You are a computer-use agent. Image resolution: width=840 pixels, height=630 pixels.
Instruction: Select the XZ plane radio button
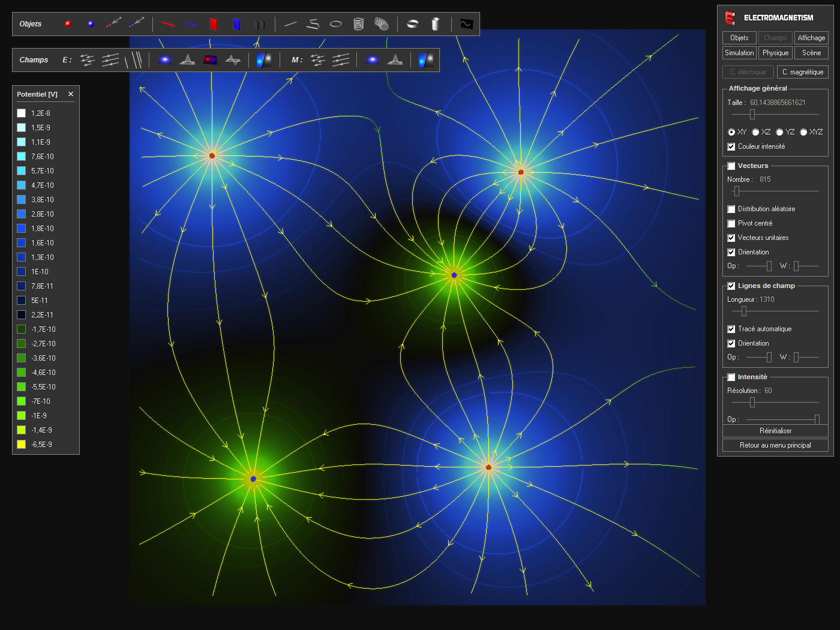755,132
